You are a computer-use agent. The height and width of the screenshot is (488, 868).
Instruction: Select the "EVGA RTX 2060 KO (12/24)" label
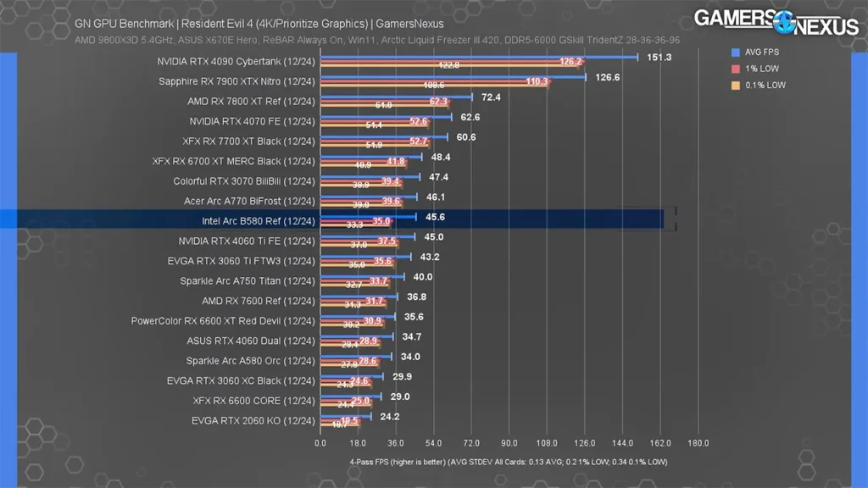[x=253, y=420]
